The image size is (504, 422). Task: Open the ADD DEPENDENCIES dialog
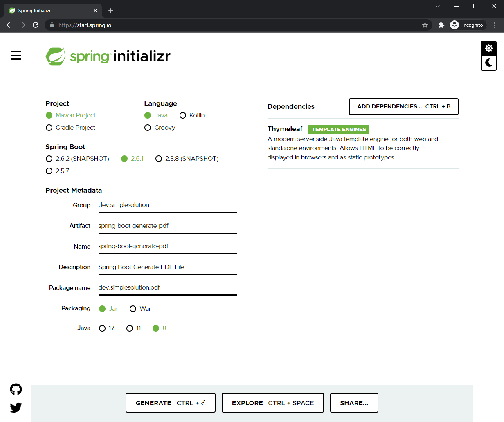(403, 106)
